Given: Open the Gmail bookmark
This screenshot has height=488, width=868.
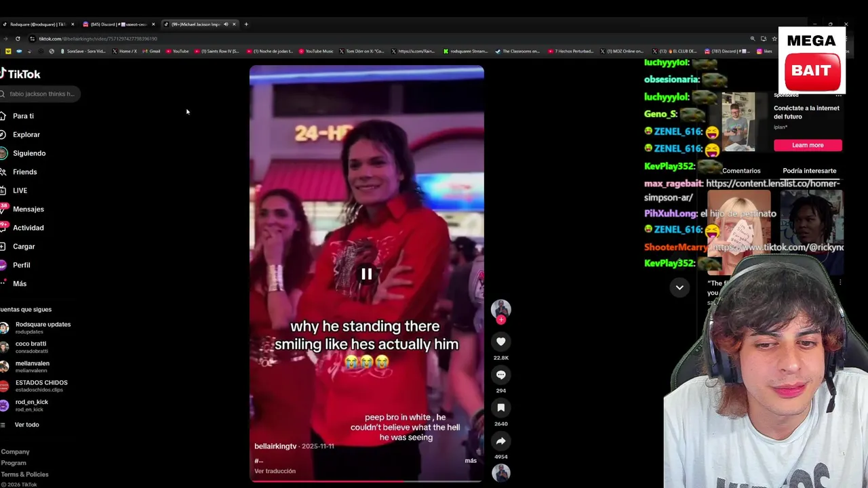Looking at the screenshot, I should (x=151, y=51).
